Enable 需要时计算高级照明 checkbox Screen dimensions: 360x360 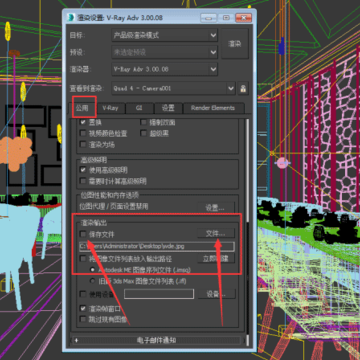click(83, 181)
